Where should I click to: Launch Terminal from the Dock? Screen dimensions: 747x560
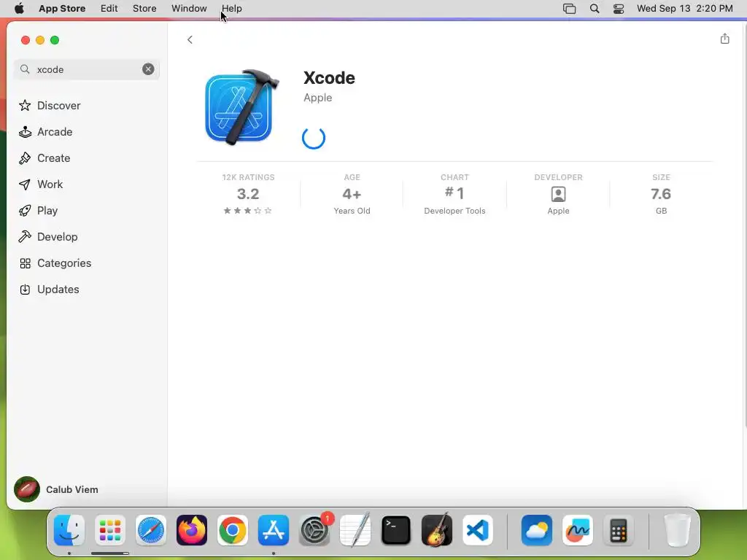pos(396,531)
